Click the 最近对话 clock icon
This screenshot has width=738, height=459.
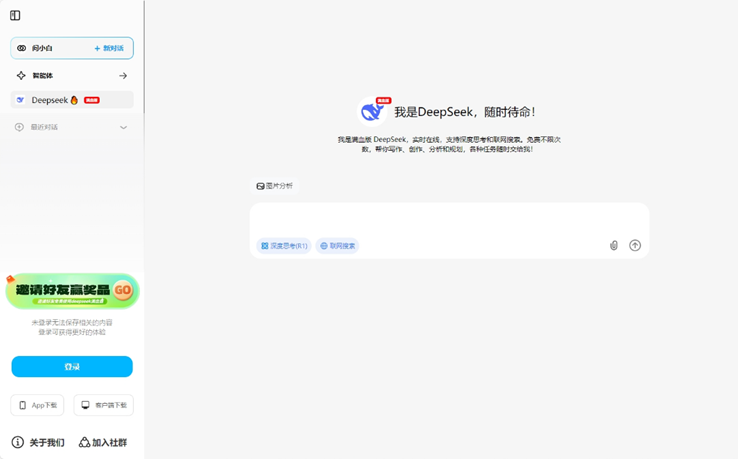pos(19,127)
